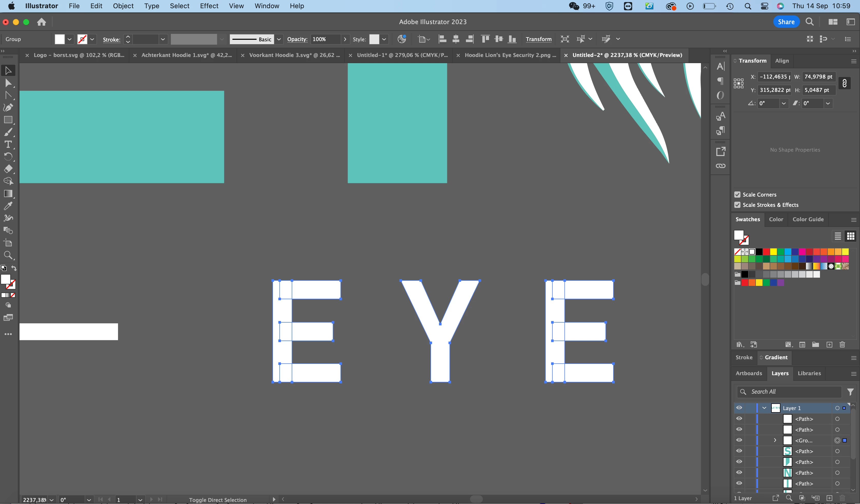Click the Recolor Artwork icon
860x504 pixels.
coord(402,39)
